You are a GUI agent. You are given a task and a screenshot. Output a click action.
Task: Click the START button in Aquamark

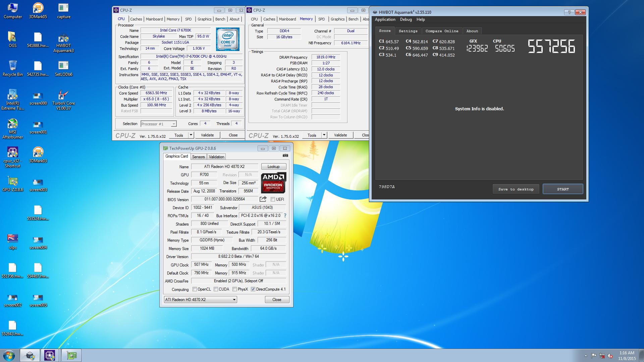563,189
